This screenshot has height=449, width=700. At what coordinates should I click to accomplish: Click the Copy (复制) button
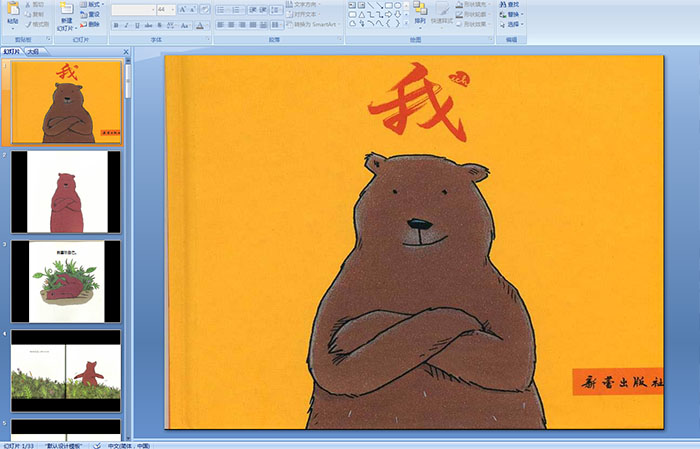[34, 15]
